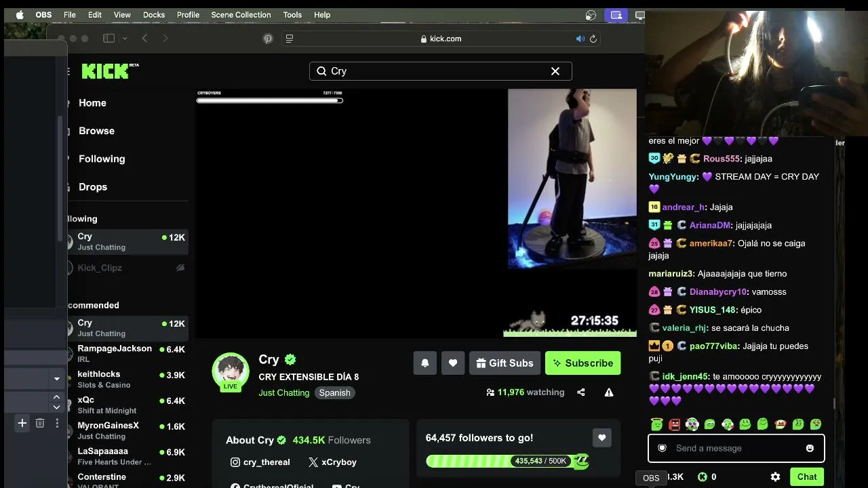Go to Home in Kick sidebar
This screenshot has width=868, height=488.
[x=92, y=103]
